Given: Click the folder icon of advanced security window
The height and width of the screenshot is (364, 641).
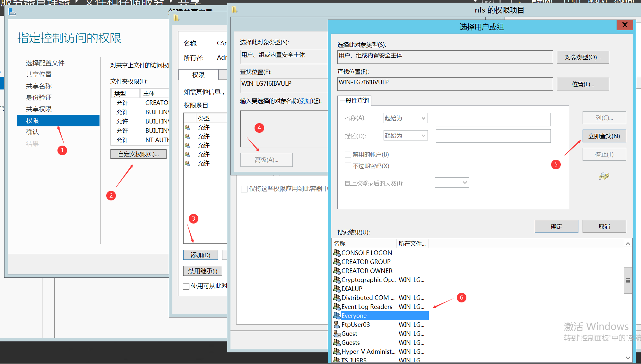Looking at the screenshot, I should [x=176, y=18].
